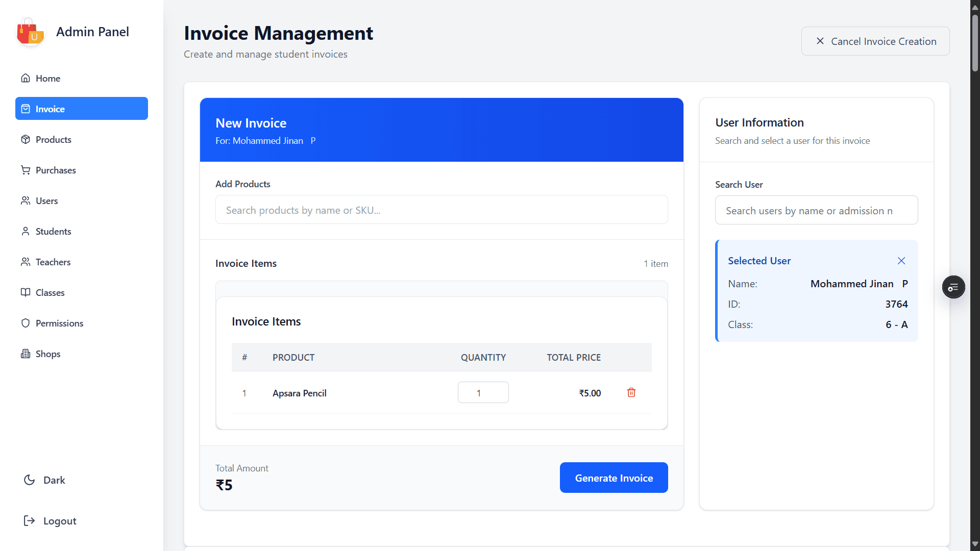Click the shopping bag Admin Panel logo

30,32
